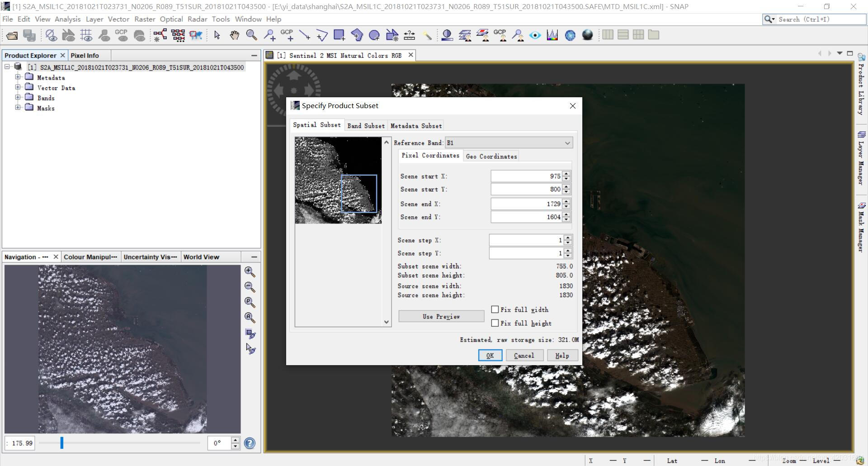Image resolution: width=868 pixels, height=466 pixels.
Task: Tile windows evenly with grid icon
Action: pyautogui.click(x=638, y=35)
